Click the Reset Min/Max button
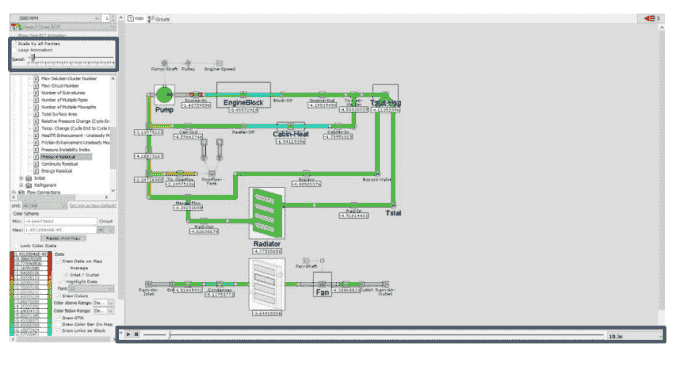680x370 pixels. pos(63,238)
